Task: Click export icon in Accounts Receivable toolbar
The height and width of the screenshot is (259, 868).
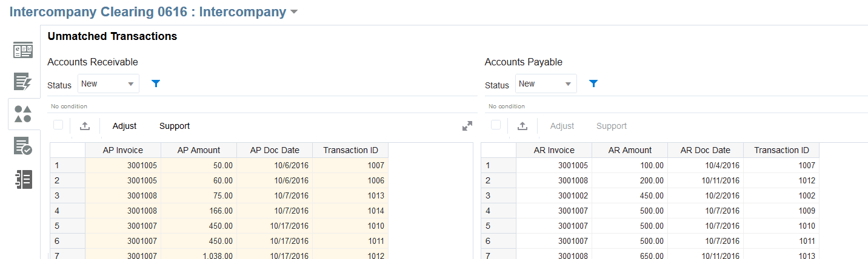Action: [x=85, y=126]
